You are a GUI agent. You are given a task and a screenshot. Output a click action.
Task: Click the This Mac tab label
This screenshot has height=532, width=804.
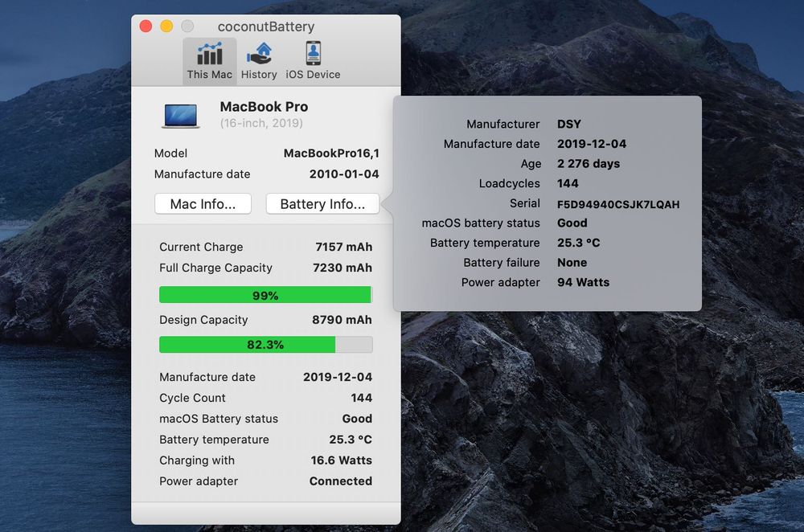(x=209, y=74)
